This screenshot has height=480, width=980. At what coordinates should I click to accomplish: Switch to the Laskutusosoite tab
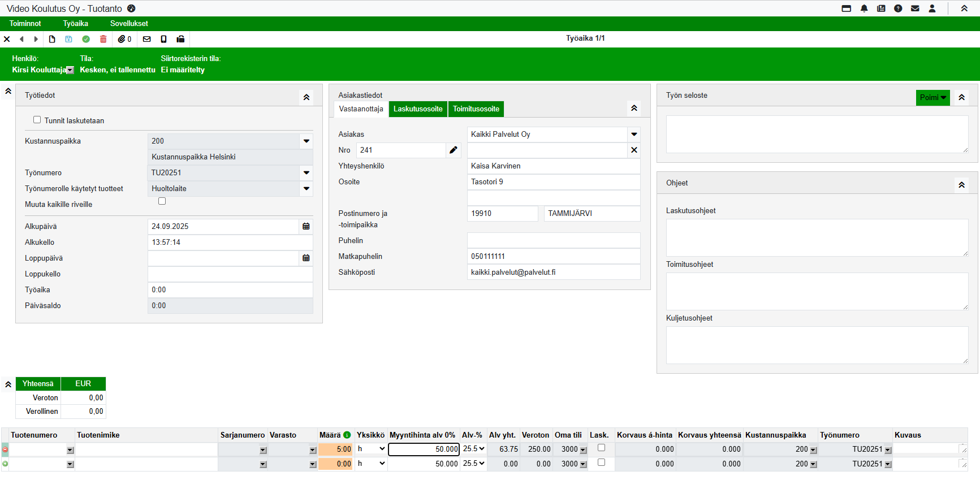tap(418, 109)
